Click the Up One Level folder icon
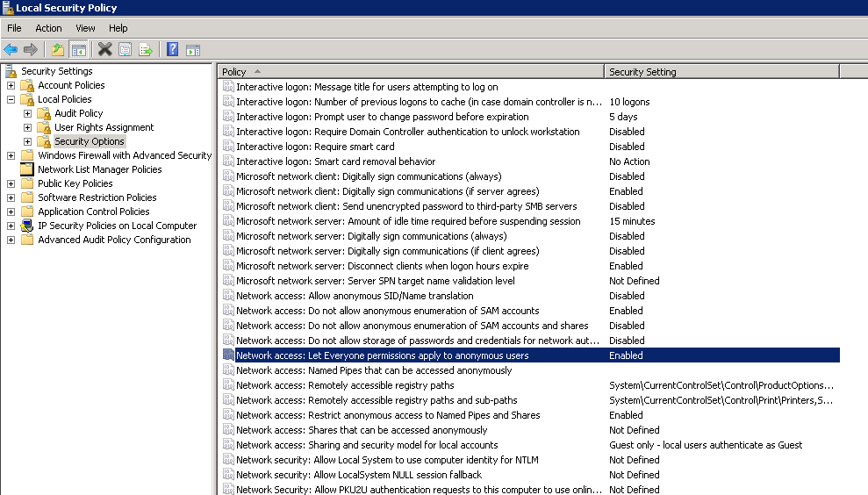Screen dimensions: 868x495 click(58, 49)
